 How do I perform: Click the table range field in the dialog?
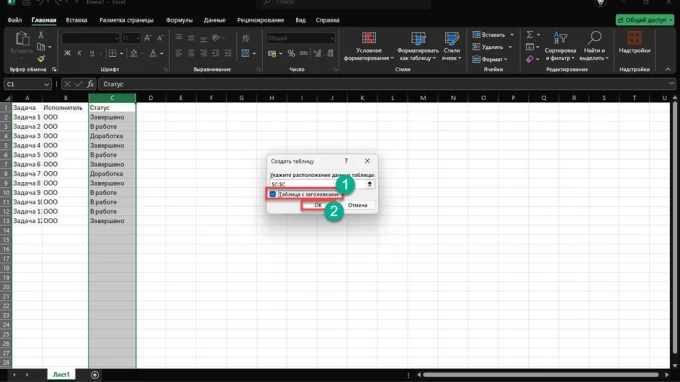click(x=317, y=184)
